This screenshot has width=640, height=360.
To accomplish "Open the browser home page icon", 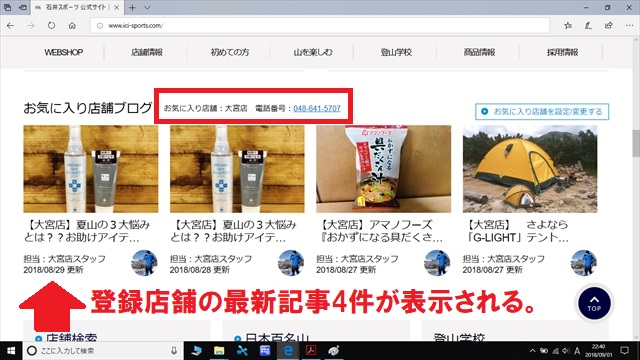I will (72, 25).
